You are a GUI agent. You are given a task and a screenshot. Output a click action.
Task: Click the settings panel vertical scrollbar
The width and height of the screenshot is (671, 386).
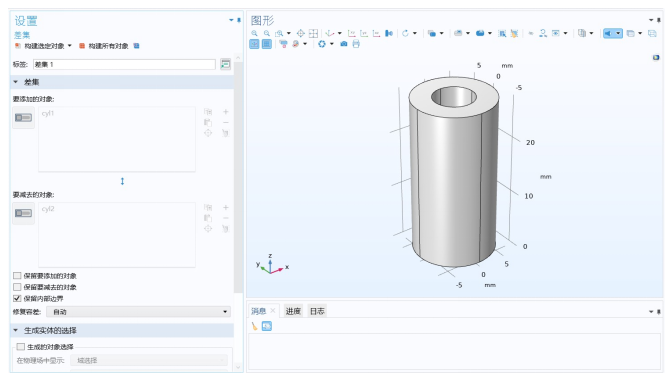point(238,177)
